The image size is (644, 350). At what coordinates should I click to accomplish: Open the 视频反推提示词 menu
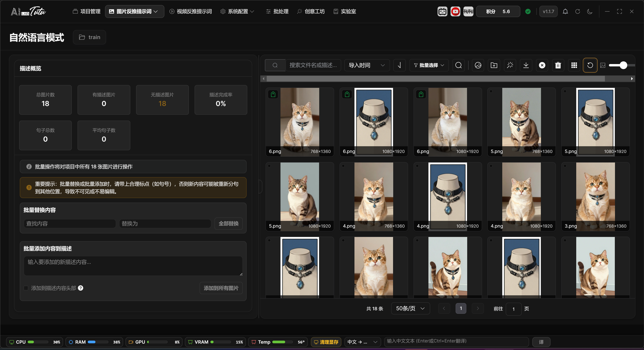pos(191,12)
